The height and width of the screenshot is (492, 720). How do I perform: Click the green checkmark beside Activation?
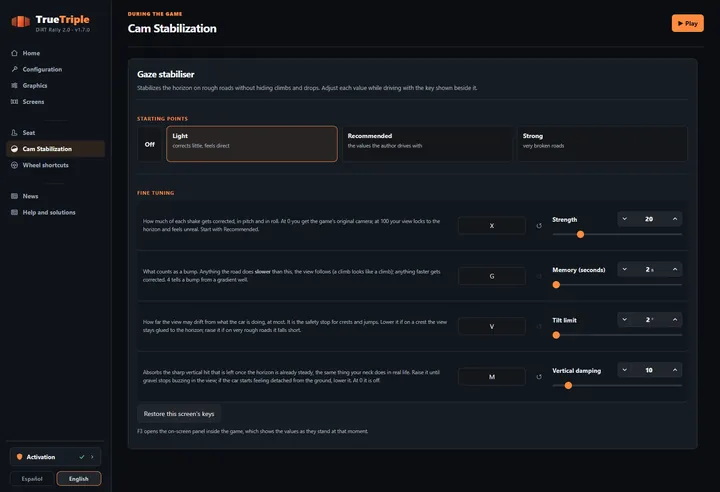(82, 457)
